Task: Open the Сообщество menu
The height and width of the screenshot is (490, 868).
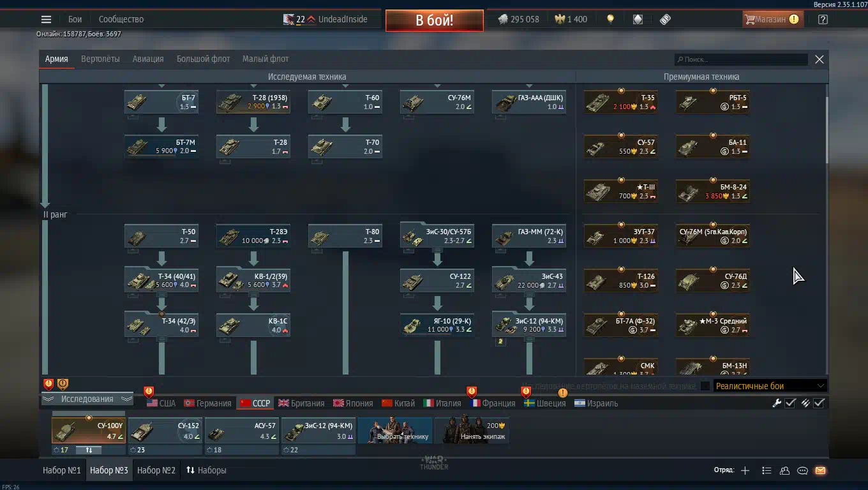Action: click(121, 19)
